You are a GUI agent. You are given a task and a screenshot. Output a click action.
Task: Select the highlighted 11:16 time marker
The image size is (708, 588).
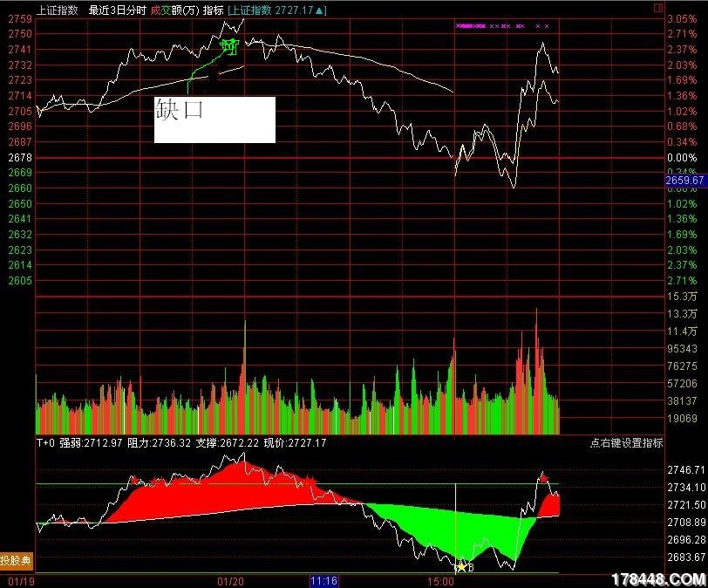click(323, 579)
